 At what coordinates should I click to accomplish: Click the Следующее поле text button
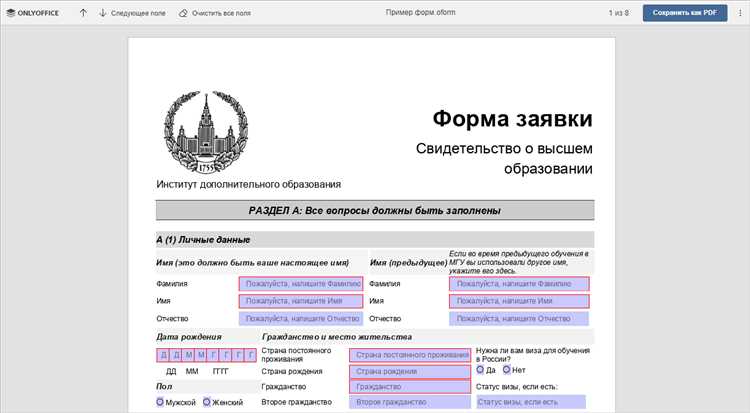138,13
